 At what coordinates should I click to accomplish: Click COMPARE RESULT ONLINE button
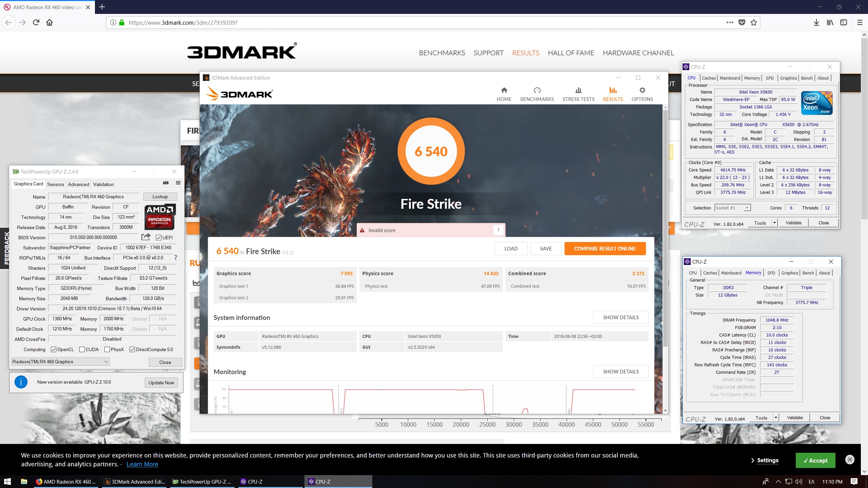click(x=605, y=248)
